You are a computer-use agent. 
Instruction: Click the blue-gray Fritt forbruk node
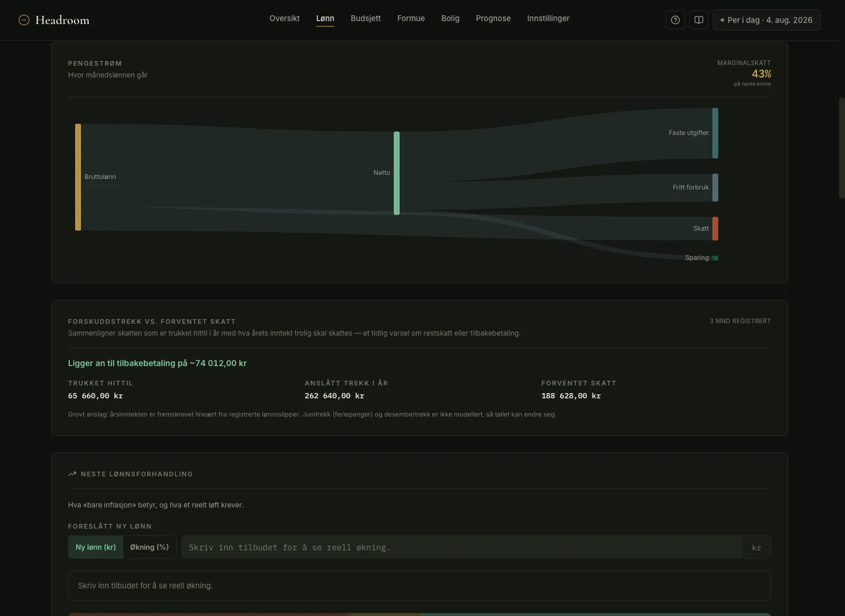(715, 188)
